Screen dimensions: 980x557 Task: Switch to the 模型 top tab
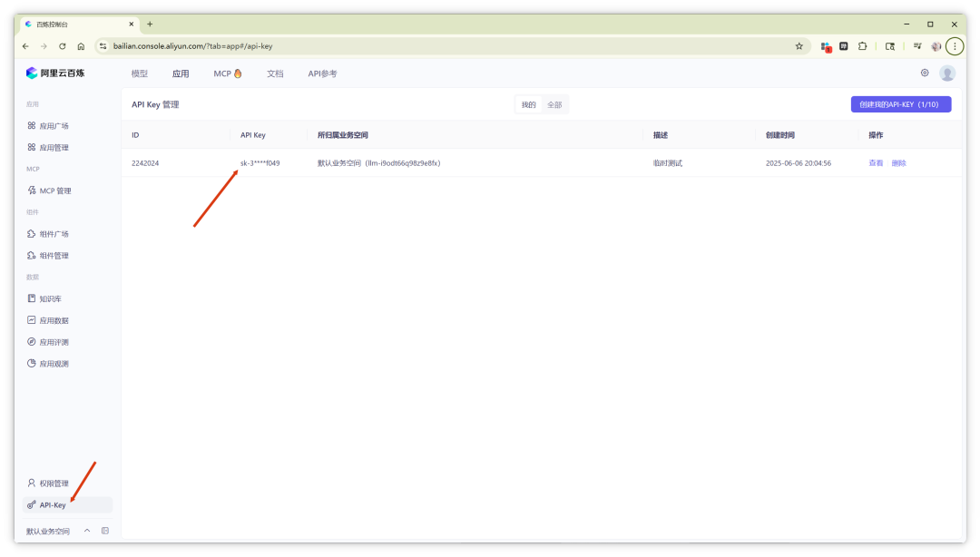140,73
